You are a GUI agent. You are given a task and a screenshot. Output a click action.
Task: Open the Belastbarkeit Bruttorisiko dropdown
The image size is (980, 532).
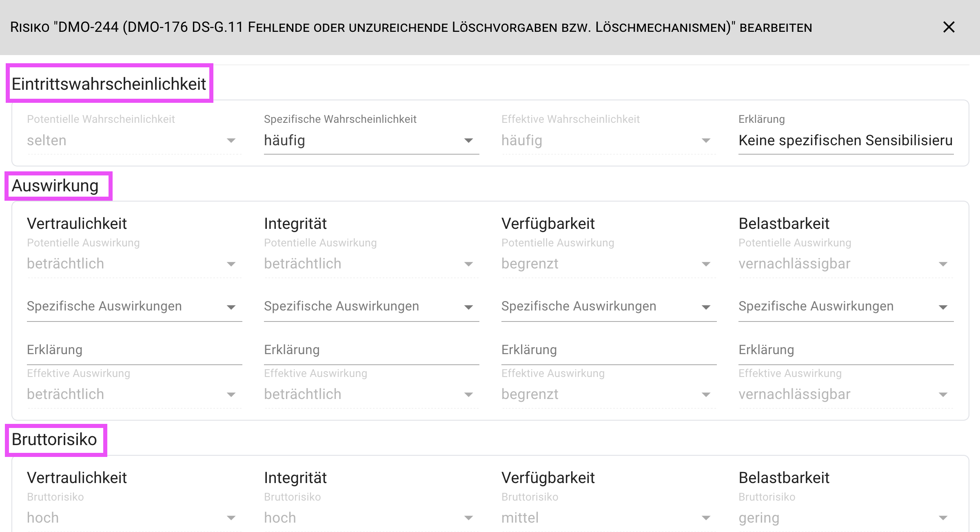point(845,518)
